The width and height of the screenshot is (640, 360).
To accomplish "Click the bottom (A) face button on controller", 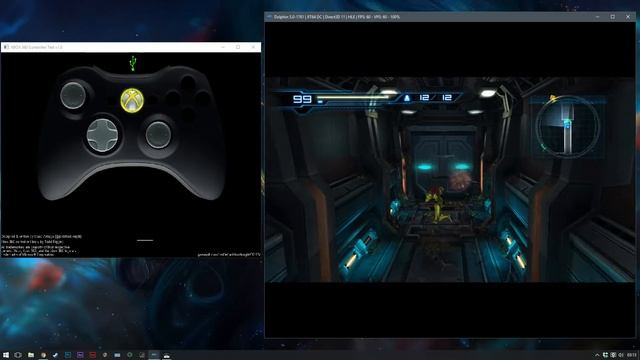I will point(188,114).
